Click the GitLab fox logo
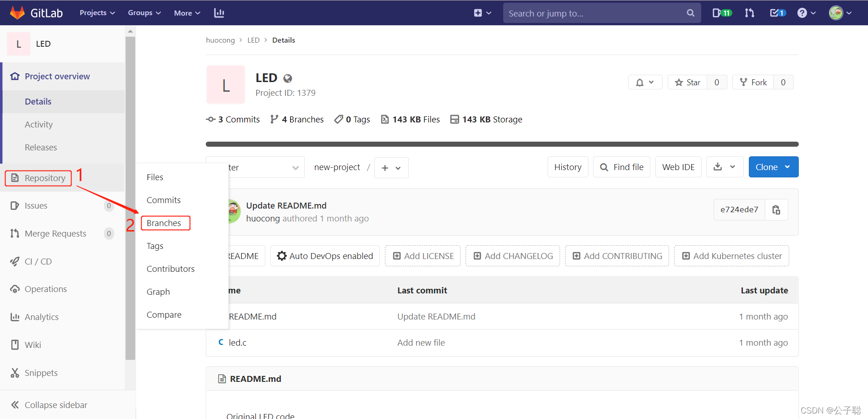Screen dimensions: 868x419 pyautogui.click(x=17, y=13)
